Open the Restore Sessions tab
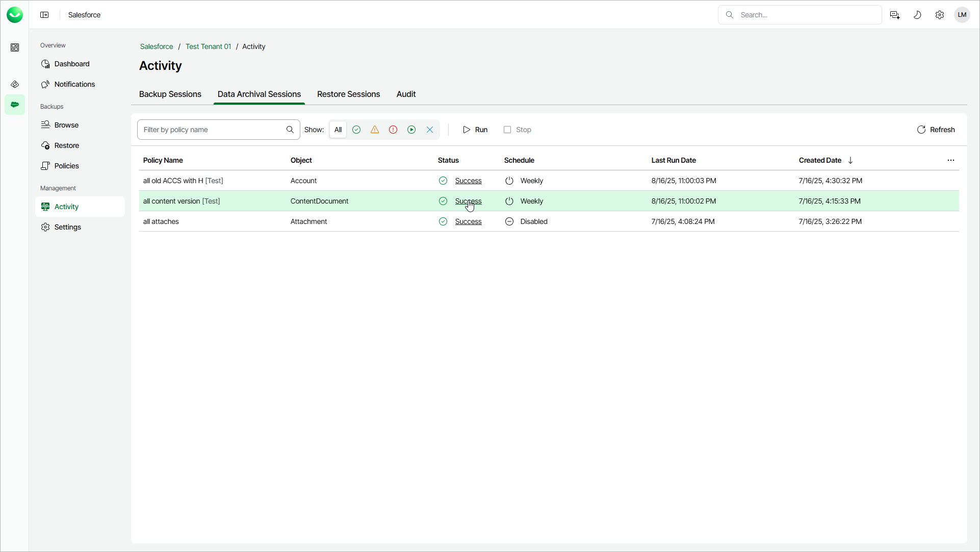 348,94
